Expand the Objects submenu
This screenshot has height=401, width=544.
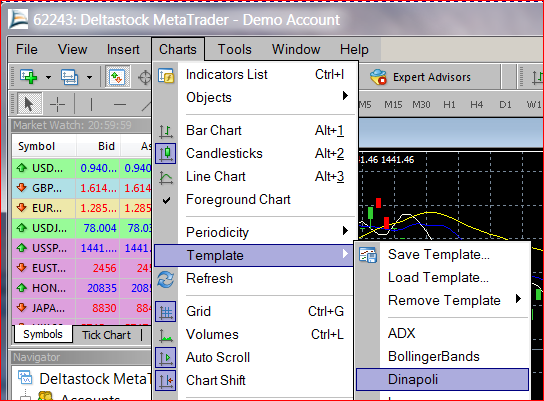tap(255, 97)
